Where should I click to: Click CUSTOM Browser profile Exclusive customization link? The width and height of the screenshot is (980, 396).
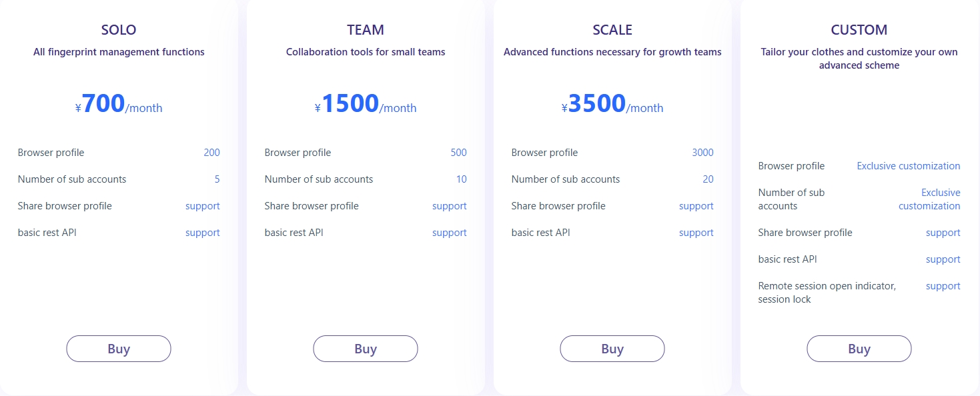(x=908, y=166)
